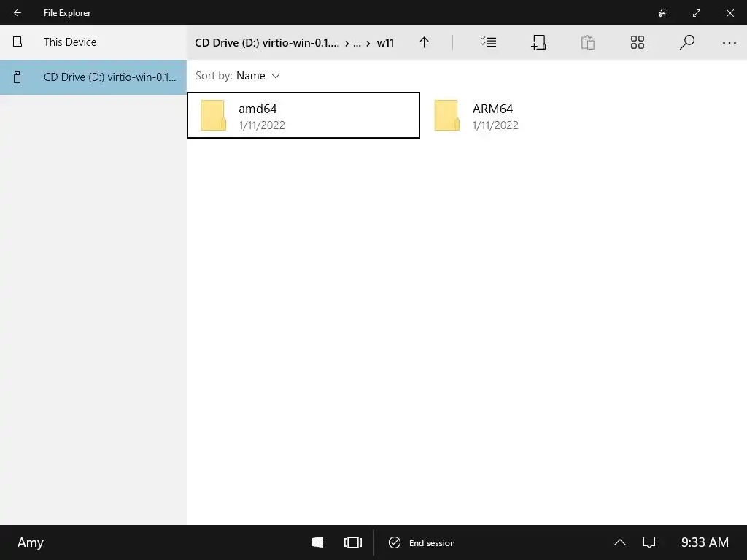Open the more options ellipsis menu

click(x=729, y=43)
